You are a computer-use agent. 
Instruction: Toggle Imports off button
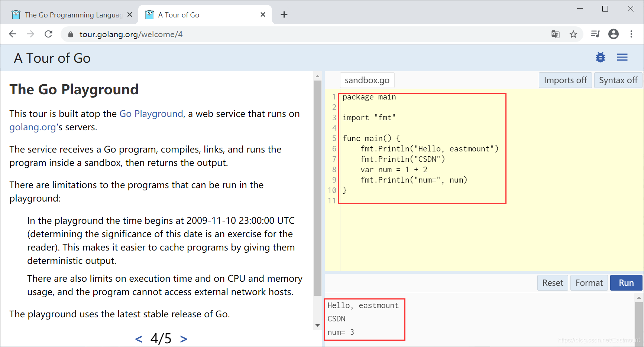[565, 80]
